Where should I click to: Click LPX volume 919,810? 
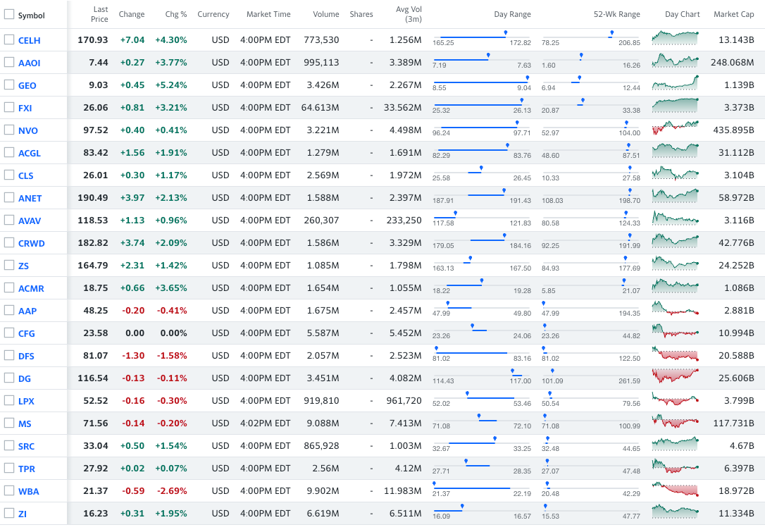click(x=321, y=401)
